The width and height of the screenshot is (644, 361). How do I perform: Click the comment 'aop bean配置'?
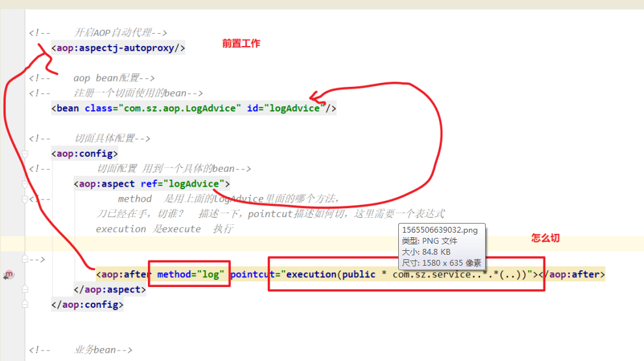[106, 78]
